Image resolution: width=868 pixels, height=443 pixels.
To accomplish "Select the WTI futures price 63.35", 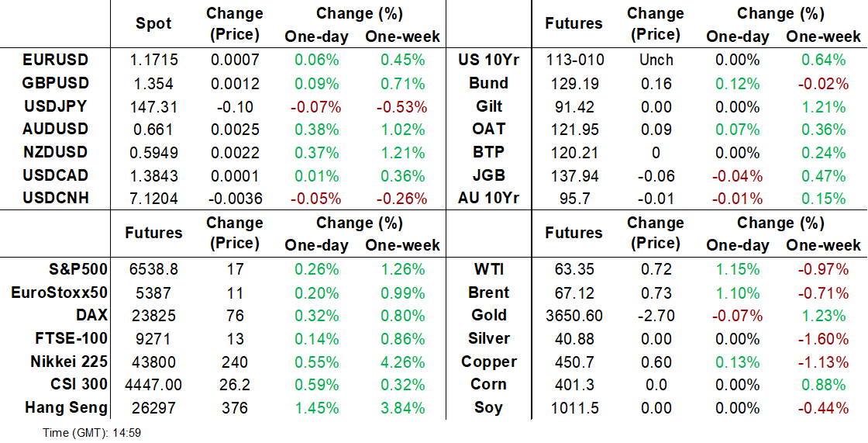I will 574,270.
